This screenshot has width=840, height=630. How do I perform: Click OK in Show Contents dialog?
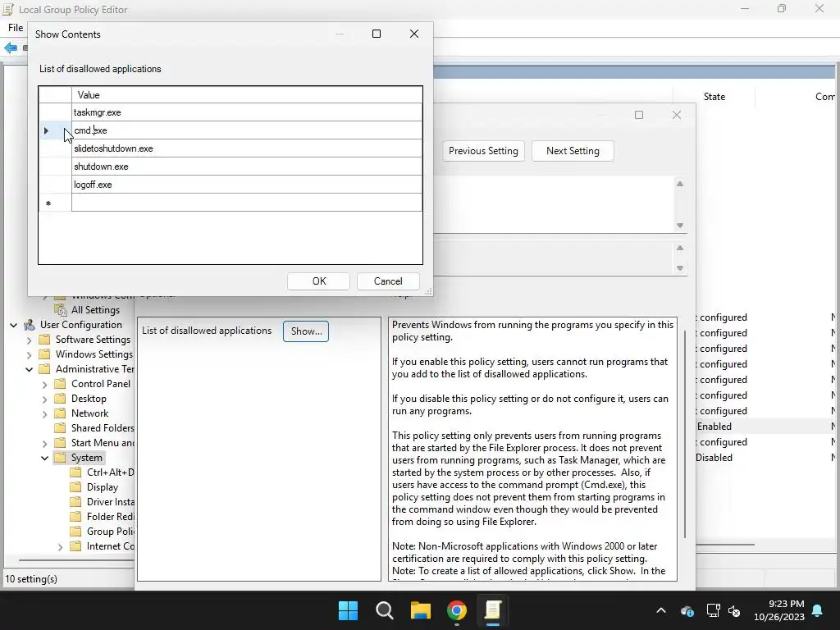click(319, 281)
